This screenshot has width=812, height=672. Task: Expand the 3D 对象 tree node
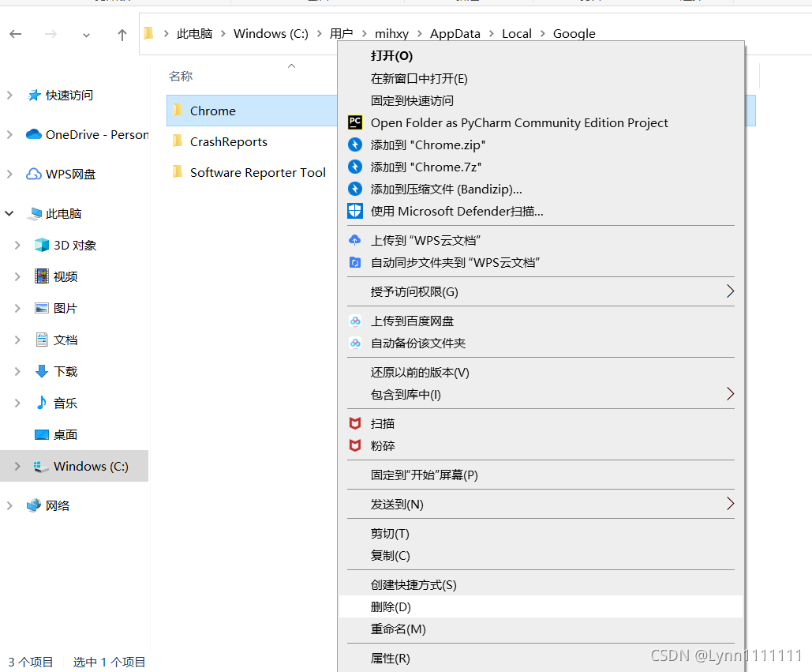pyautogui.click(x=17, y=245)
